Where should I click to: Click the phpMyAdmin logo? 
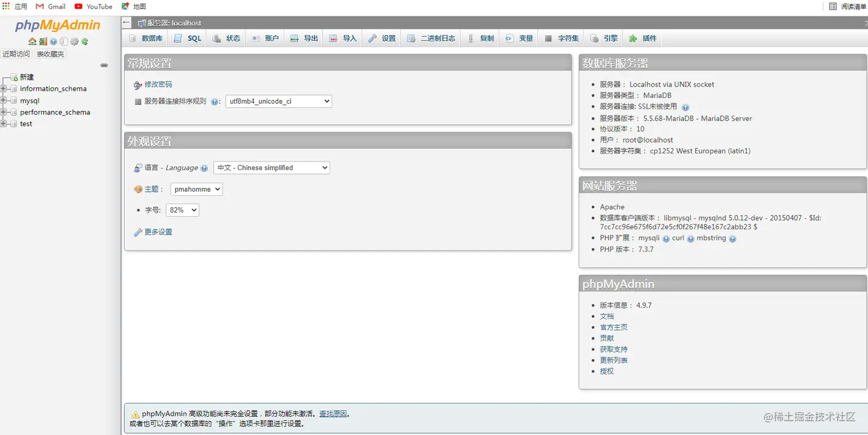(x=57, y=25)
